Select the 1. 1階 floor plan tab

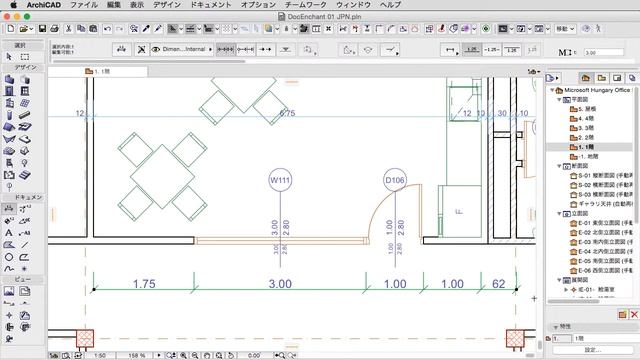[98, 71]
